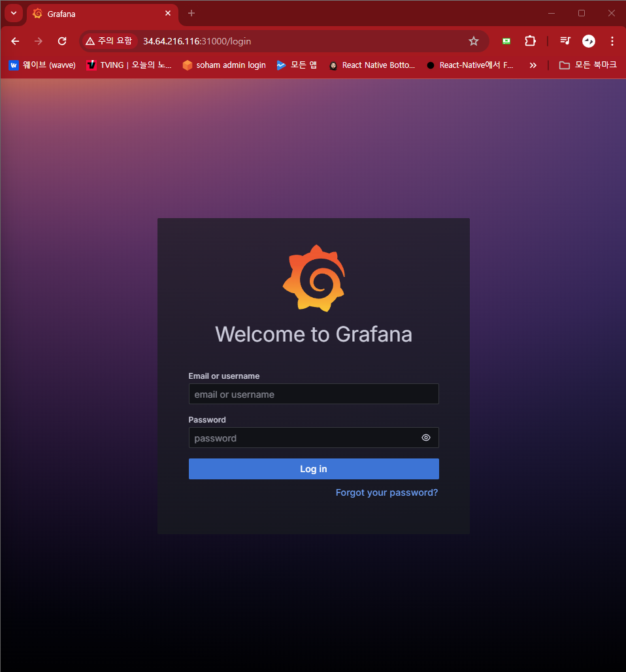626x672 pixels.
Task: Focus the email or username field
Action: (314, 394)
